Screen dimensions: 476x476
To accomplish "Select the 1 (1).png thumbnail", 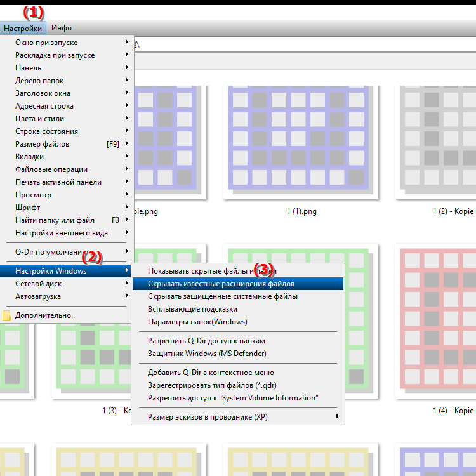I will [x=301, y=142].
